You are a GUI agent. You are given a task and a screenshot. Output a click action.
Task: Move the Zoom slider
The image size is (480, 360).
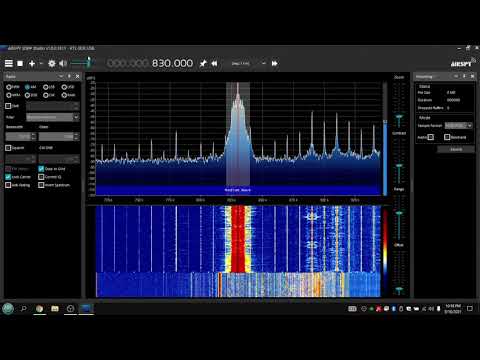[399, 117]
